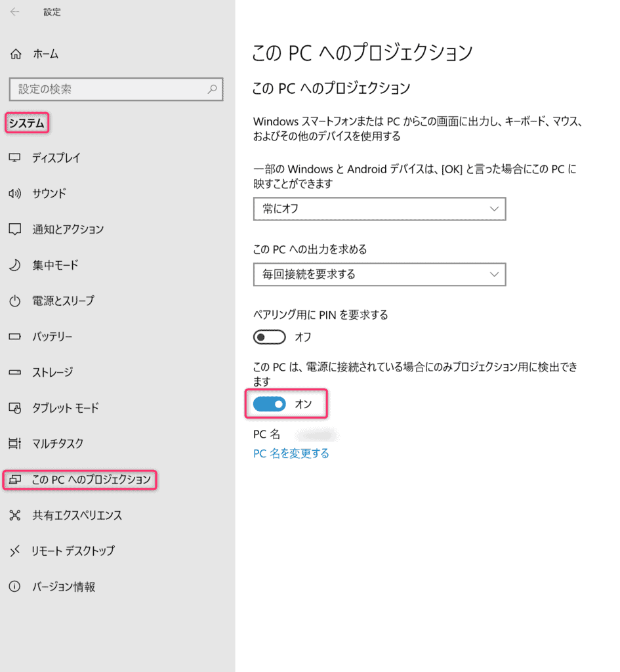Viewport: 620px width, 672px height.
Task: Toggle the PIN pairing requirement switch
Action: 270,337
